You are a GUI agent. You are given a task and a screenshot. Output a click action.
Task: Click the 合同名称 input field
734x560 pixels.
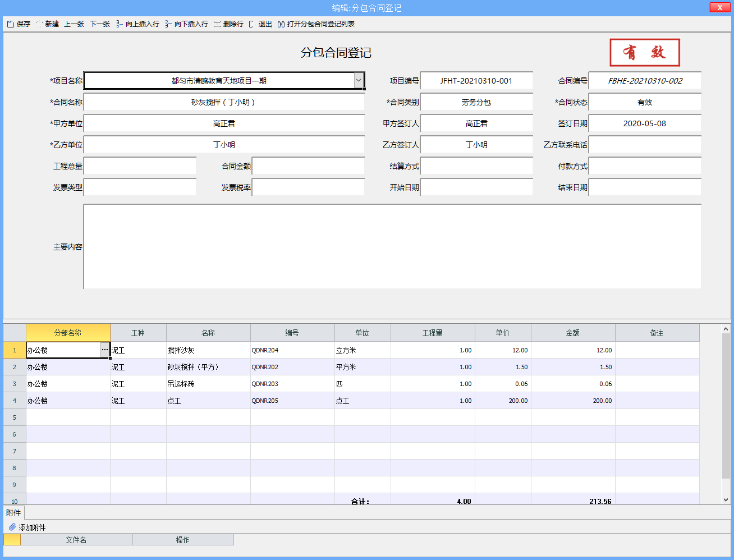coord(224,102)
